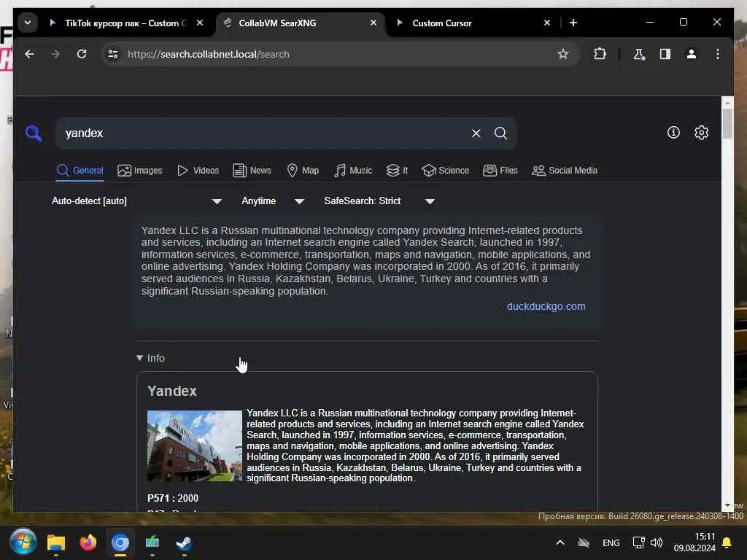Show hidden system tray icons
This screenshot has height=560, width=747.
[x=560, y=542]
